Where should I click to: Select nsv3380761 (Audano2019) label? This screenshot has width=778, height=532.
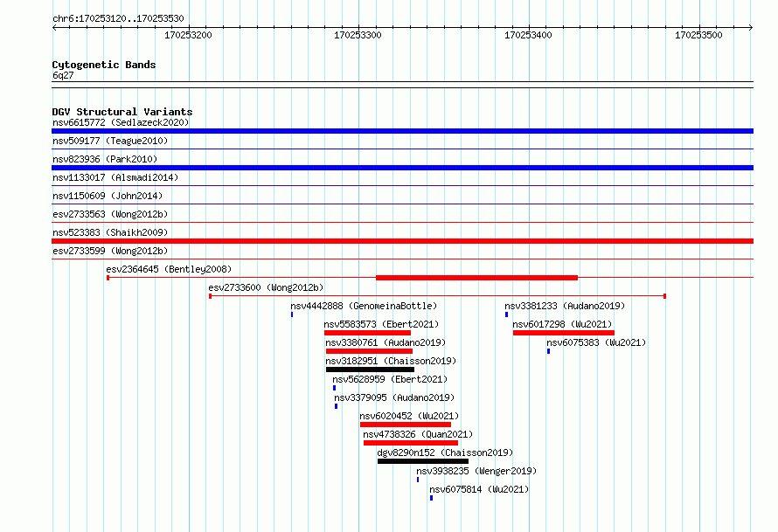[386, 342]
